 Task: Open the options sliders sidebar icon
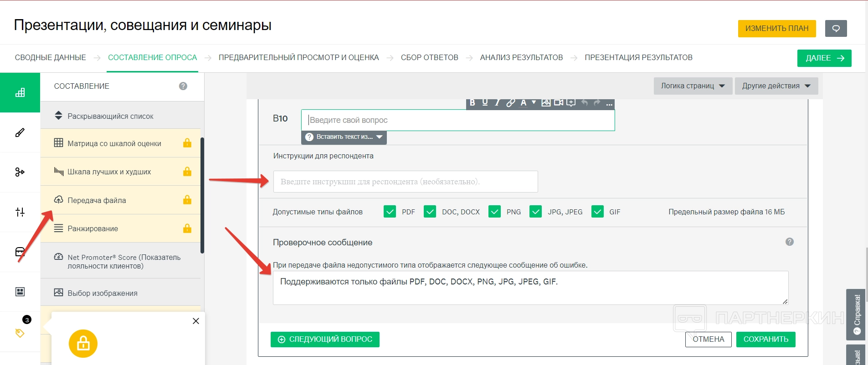(x=20, y=212)
